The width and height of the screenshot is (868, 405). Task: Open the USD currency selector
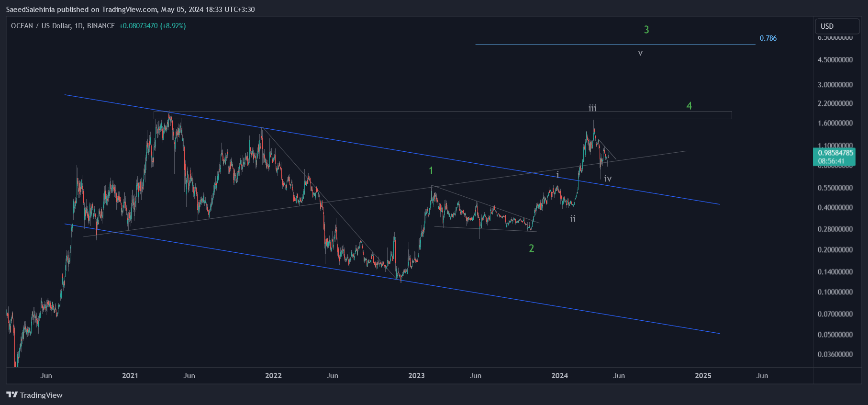coord(837,26)
